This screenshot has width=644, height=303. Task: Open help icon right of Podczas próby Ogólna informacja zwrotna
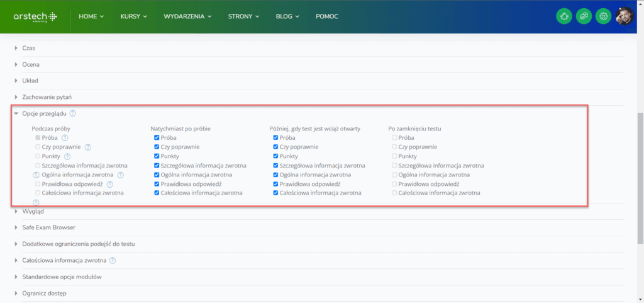(120, 175)
